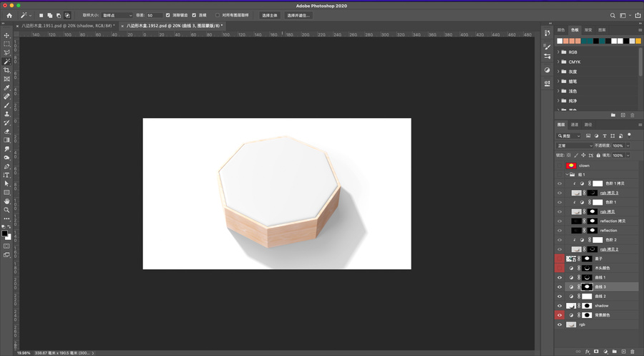
Task: Select the Crop tool
Action: point(6,70)
